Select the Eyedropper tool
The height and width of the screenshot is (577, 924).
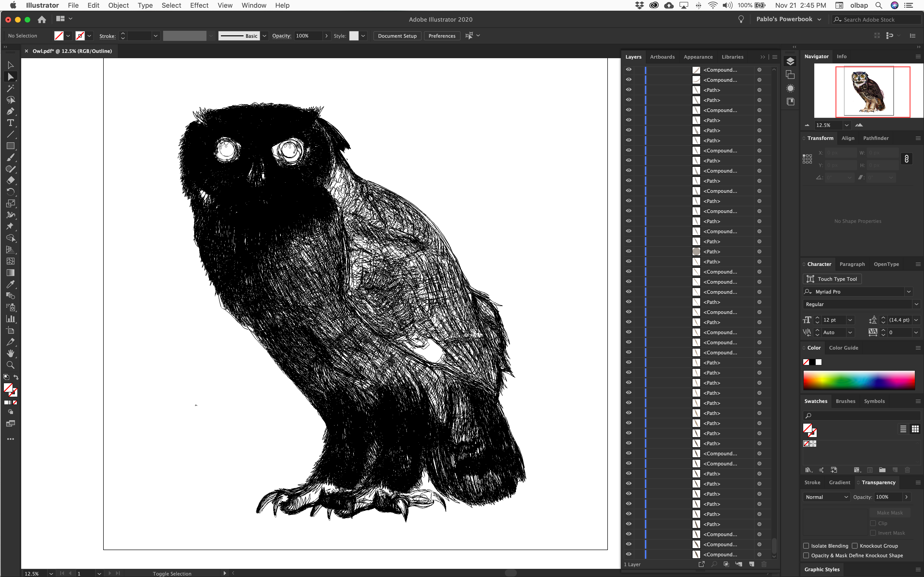[x=10, y=284]
